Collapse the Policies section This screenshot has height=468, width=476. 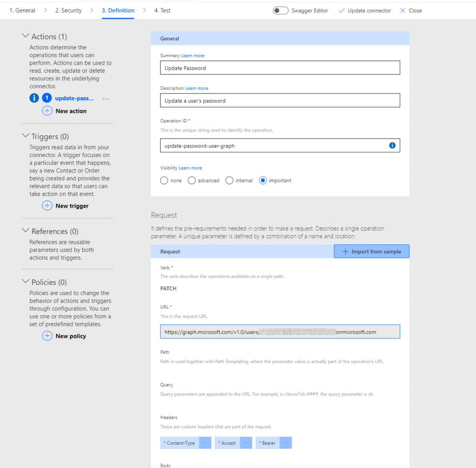(x=26, y=282)
